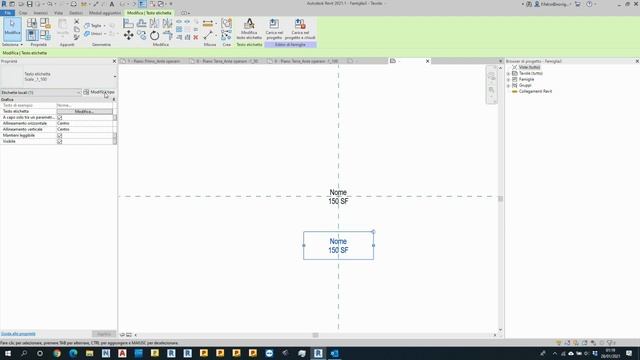Screen dimensions: 640x360
Task: Click the Align tool in Modifica panel
Action: tap(129, 24)
